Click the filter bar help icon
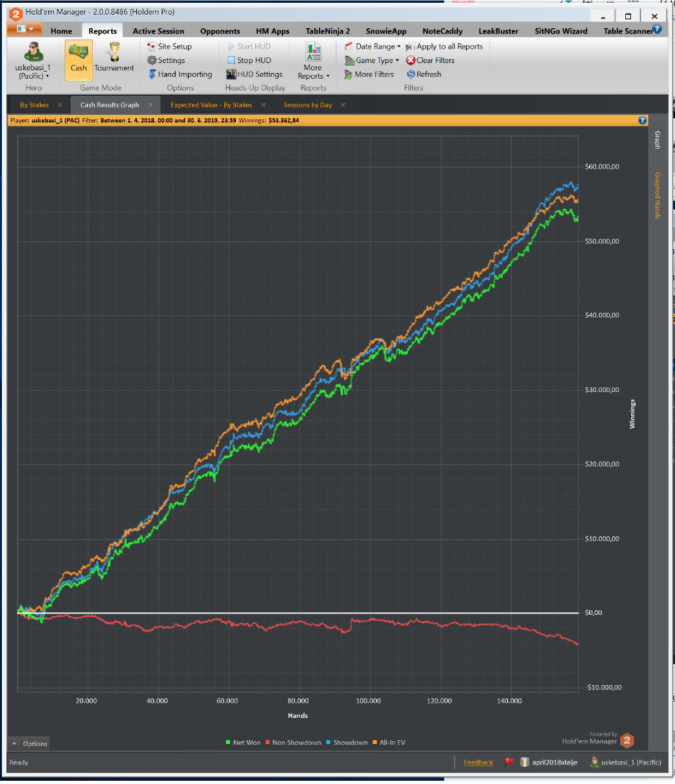The height and width of the screenshot is (784, 675). (642, 120)
